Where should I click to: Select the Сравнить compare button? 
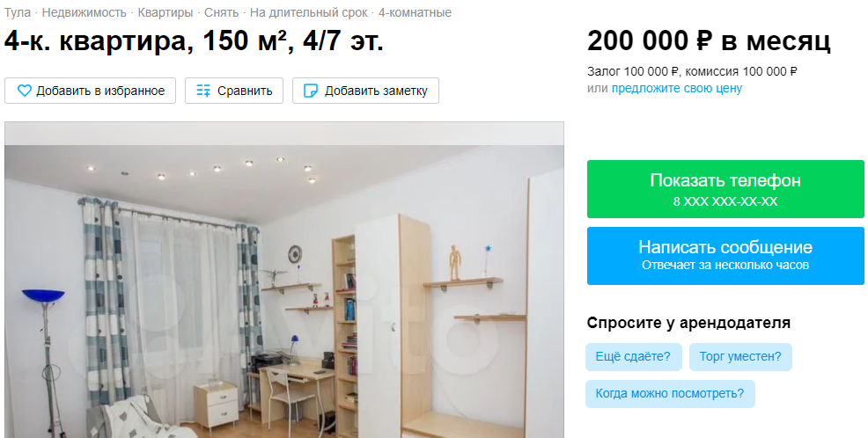(234, 91)
